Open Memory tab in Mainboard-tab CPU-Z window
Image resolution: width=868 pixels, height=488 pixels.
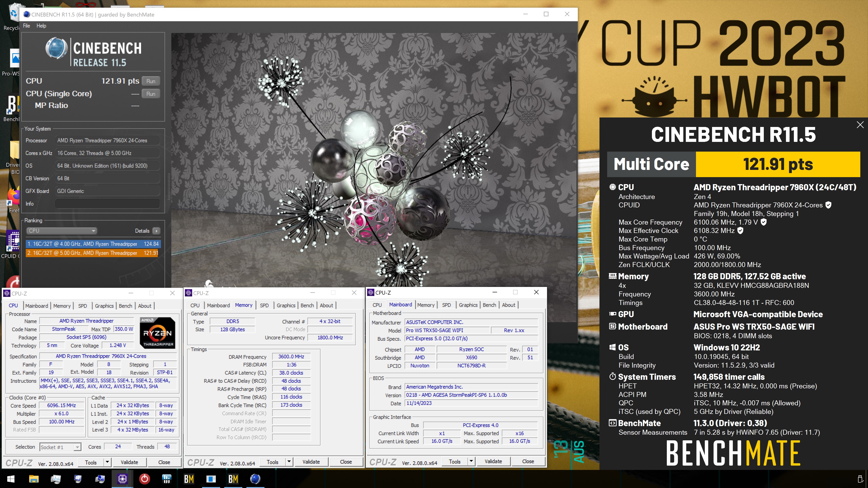[x=426, y=305]
